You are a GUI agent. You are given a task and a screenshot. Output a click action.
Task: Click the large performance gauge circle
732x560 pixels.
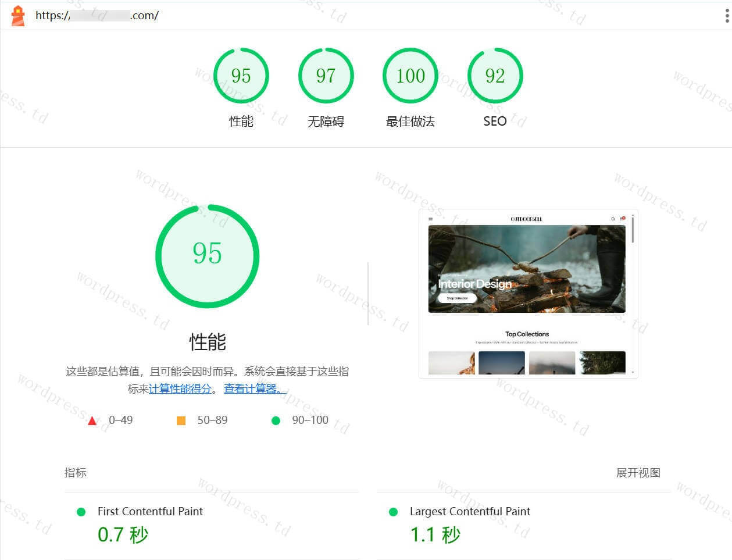coord(207,255)
